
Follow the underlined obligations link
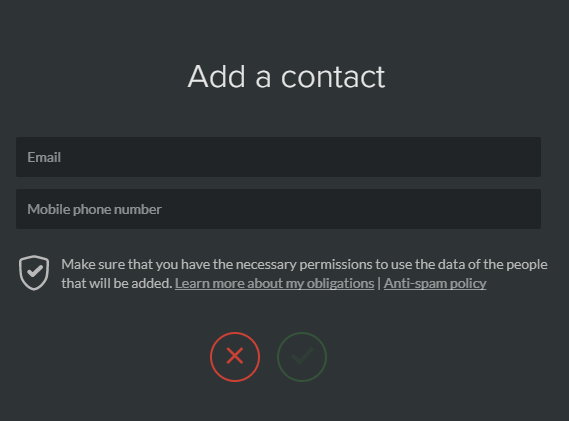tap(274, 283)
